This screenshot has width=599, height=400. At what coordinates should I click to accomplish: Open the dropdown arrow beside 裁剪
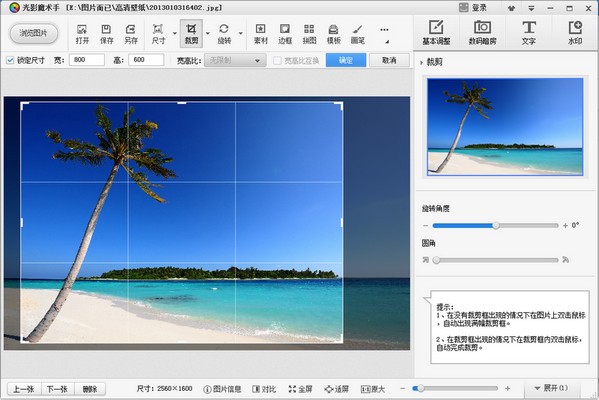(x=208, y=34)
